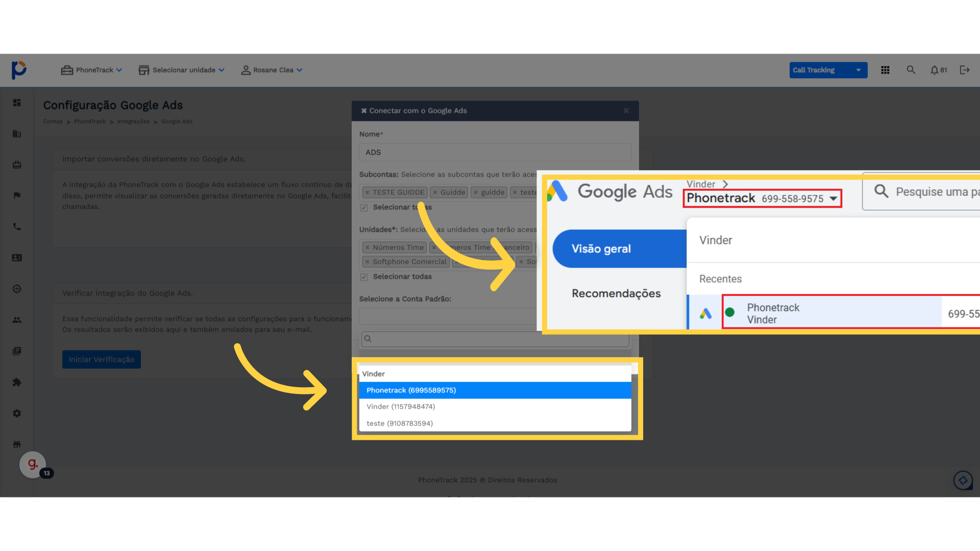Open the Call Tracking product dropdown
980x551 pixels.
pyautogui.click(x=828, y=70)
